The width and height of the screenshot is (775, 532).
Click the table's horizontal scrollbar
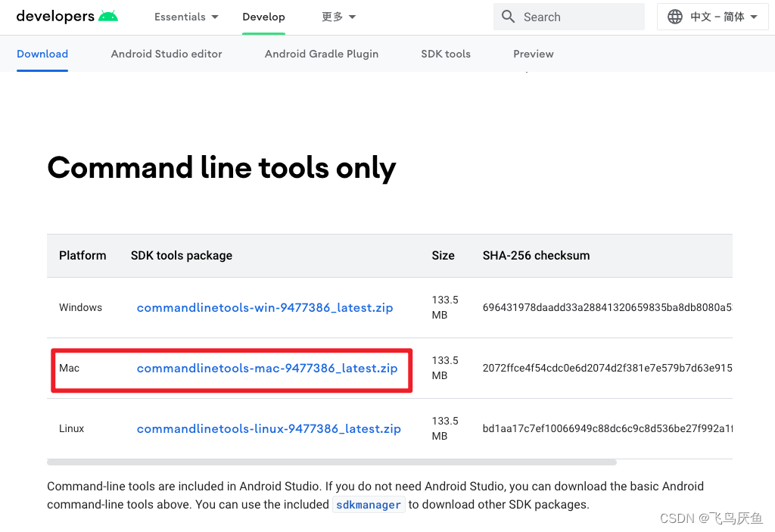[331, 462]
